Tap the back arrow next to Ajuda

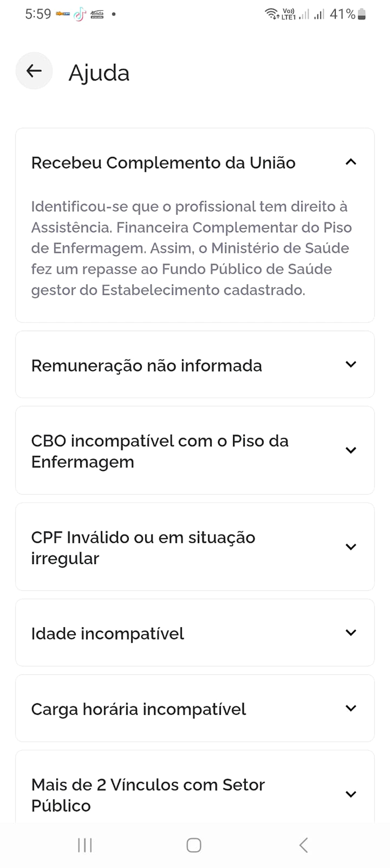tap(34, 71)
